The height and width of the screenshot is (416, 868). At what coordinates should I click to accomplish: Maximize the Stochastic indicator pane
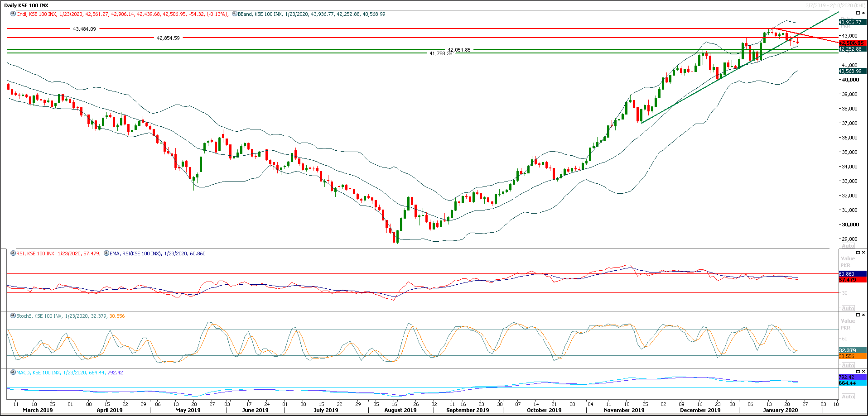click(858, 315)
